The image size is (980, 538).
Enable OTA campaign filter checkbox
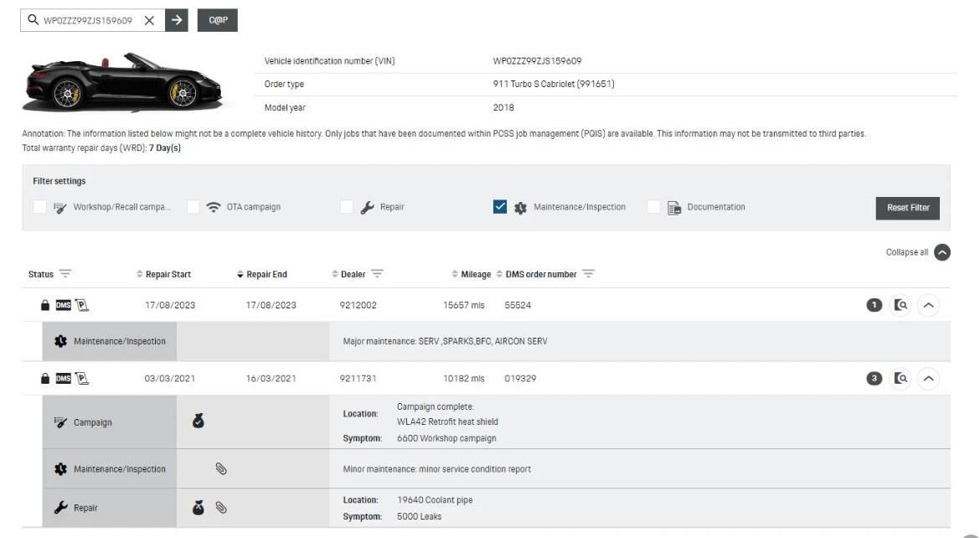click(x=193, y=206)
